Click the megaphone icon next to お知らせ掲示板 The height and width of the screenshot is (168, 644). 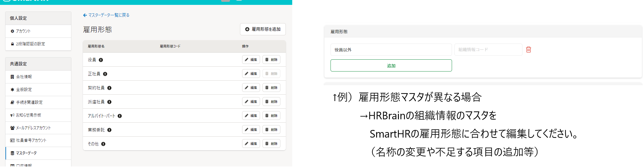click(12, 115)
